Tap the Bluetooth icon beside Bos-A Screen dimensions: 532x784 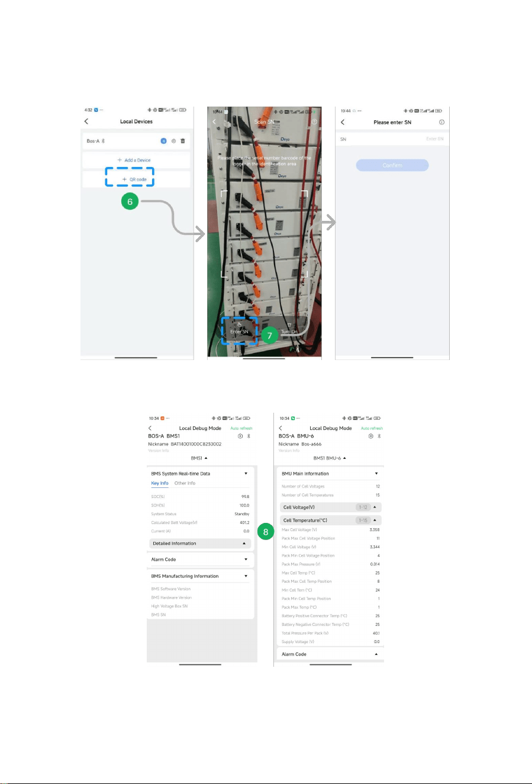click(103, 141)
